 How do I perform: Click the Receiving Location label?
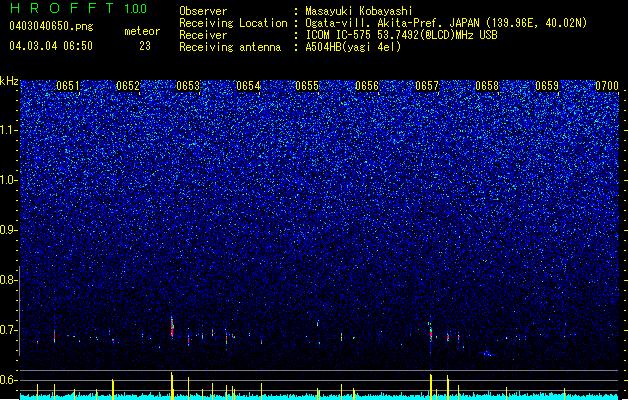point(233,23)
